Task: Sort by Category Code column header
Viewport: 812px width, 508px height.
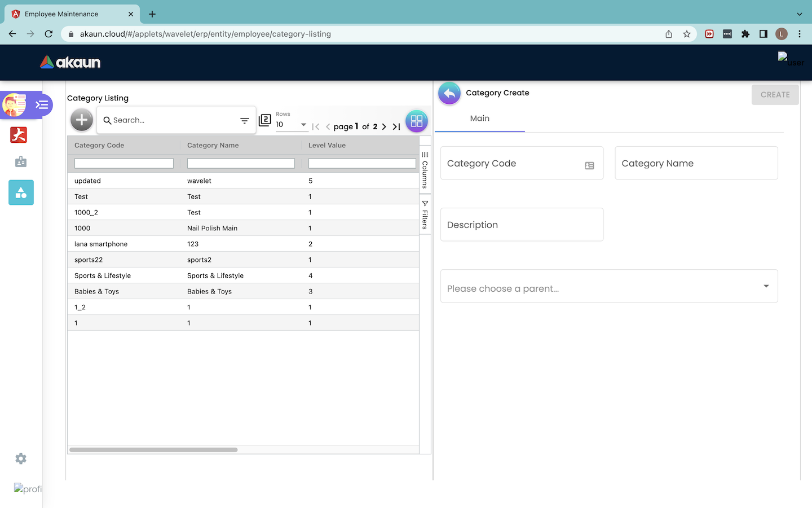Action: click(99, 146)
